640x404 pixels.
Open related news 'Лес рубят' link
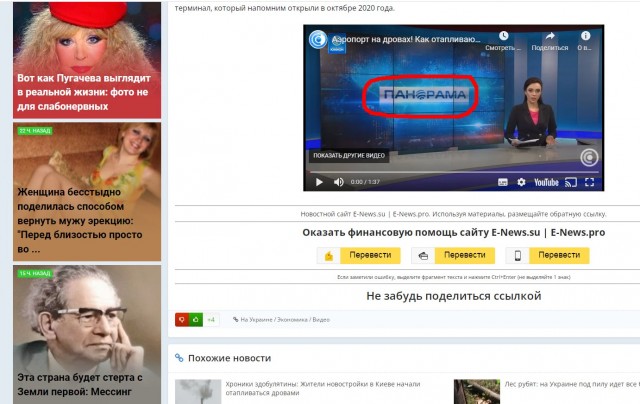(571, 384)
